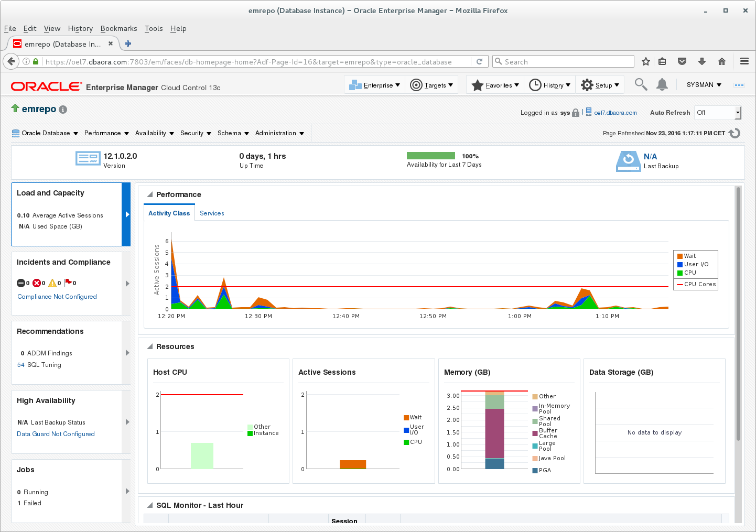The image size is (756, 532).
Task: Click the accessibility dots icon beside SYSMAN
Action: (x=739, y=85)
